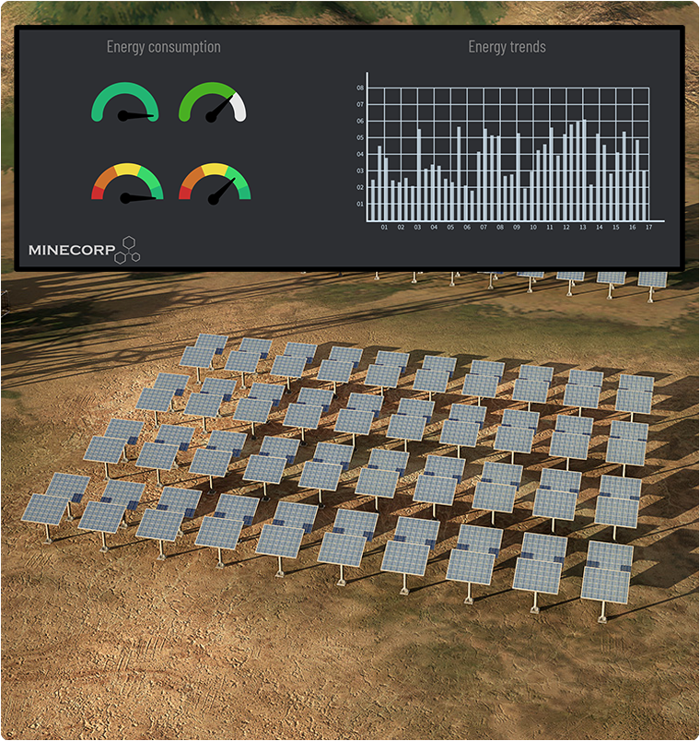
Task: Select the 17 label on the chart x-axis
Action: coord(648,227)
